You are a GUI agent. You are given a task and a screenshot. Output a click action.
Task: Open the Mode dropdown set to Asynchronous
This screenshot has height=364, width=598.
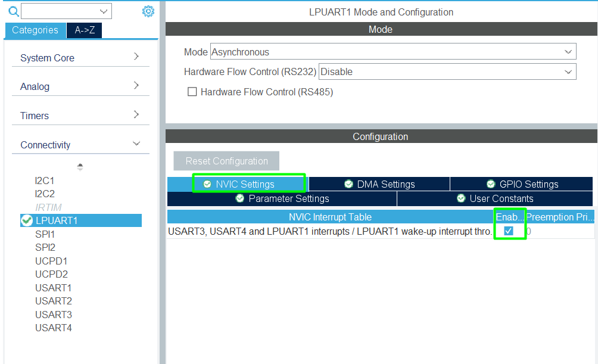(393, 52)
